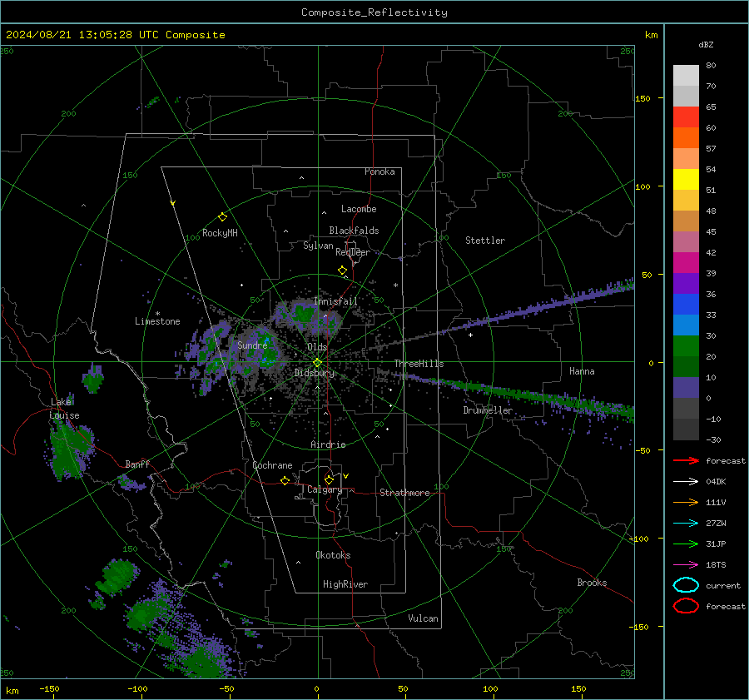Click the Limestone label
The width and height of the screenshot is (749, 700).
tap(157, 321)
